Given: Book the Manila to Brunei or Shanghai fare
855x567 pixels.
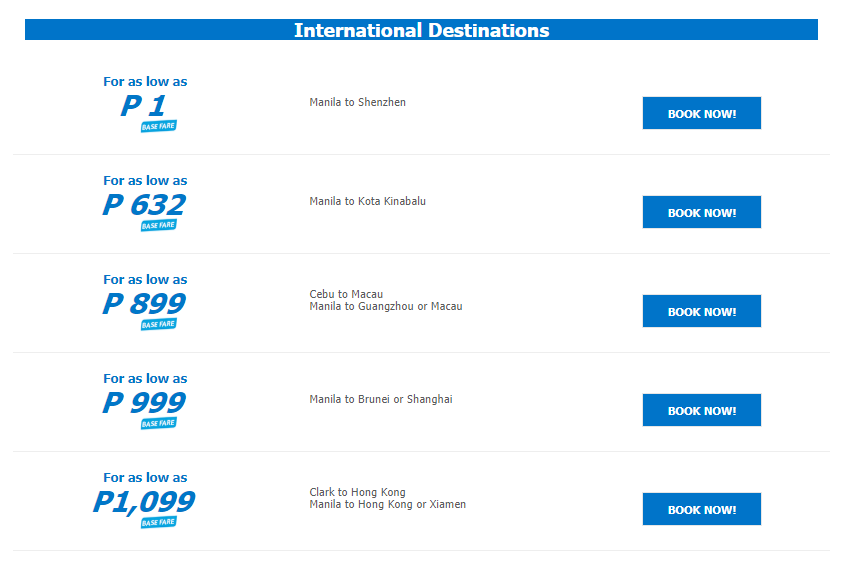Looking at the screenshot, I should pyautogui.click(x=701, y=410).
